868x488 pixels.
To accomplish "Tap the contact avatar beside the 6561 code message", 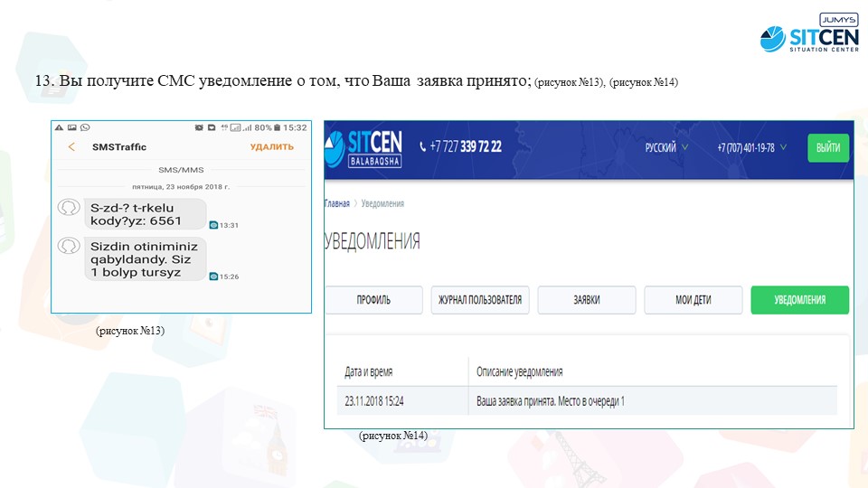I will coord(68,208).
